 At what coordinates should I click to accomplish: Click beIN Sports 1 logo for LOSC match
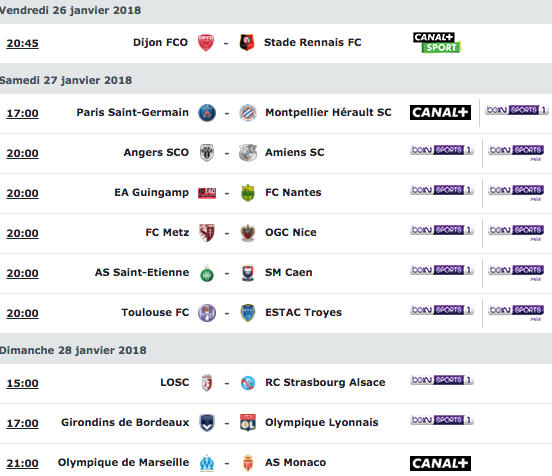coord(442,380)
